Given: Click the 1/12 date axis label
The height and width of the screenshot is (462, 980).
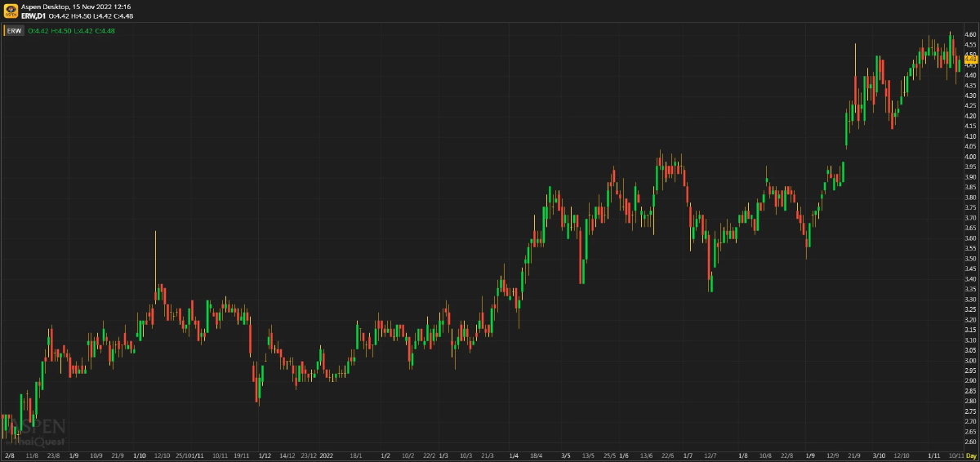Looking at the screenshot, I should 265,455.
